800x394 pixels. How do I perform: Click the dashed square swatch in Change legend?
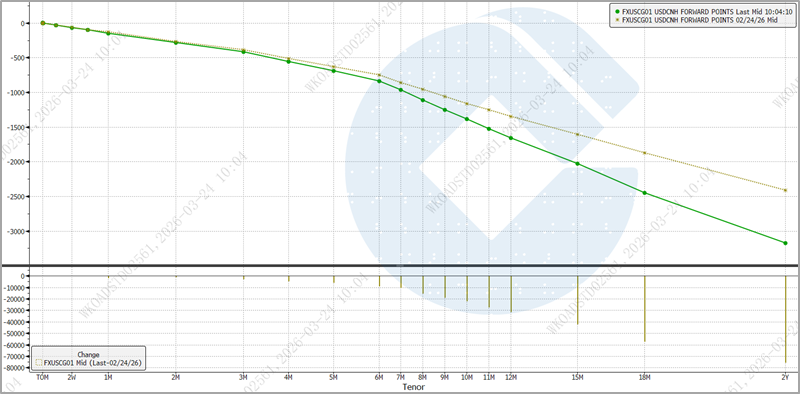[x=39, y=363]
